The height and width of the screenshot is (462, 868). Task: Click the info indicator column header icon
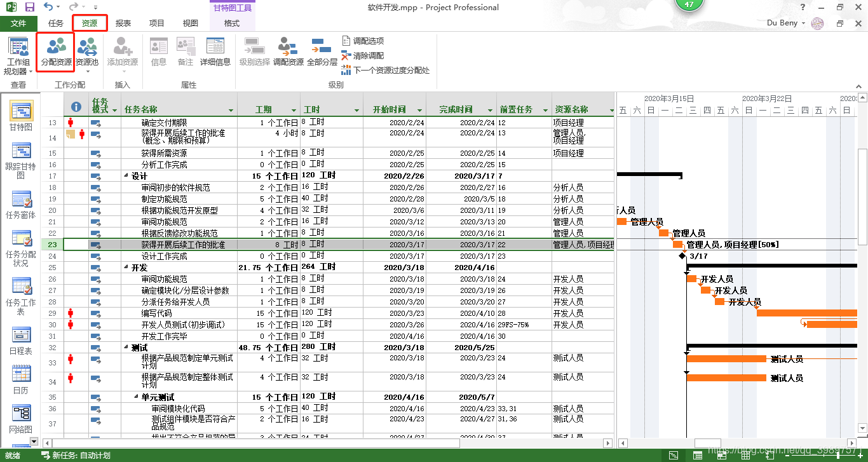tap(76, 107)
